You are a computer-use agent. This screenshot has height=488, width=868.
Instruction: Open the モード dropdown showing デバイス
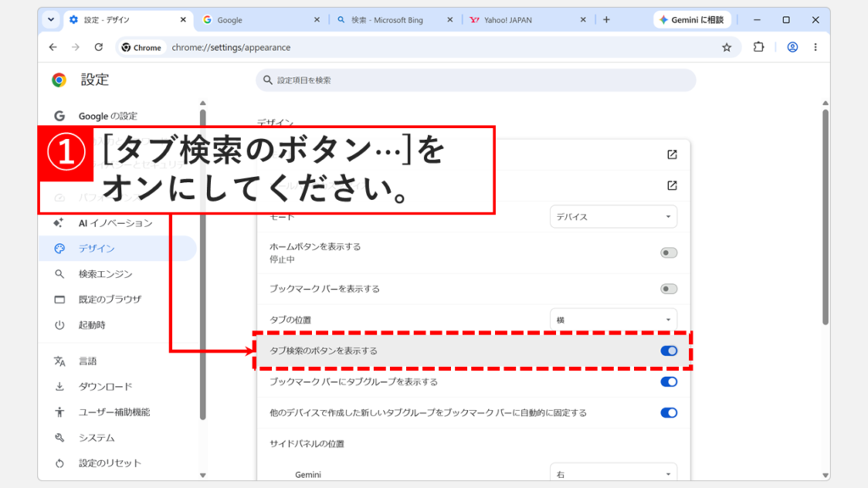coord(614,217)
